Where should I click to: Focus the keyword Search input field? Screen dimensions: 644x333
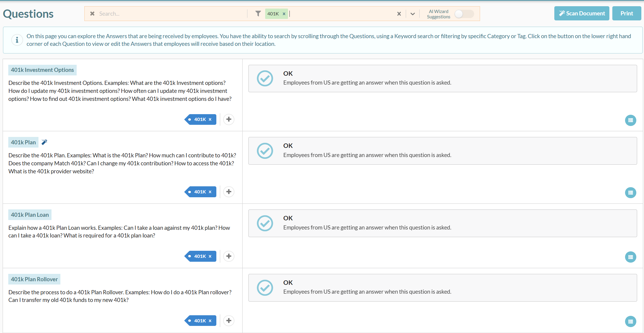tap(172, 14)
